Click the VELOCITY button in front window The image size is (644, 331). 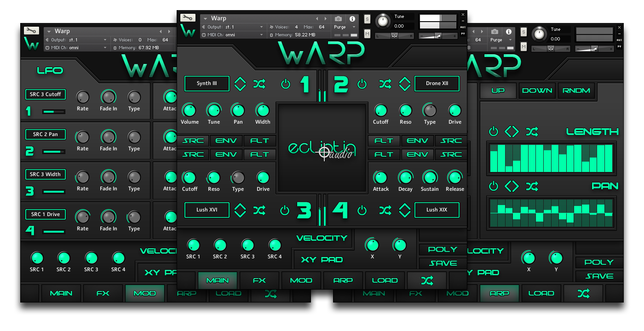click(x=322, y=238)
